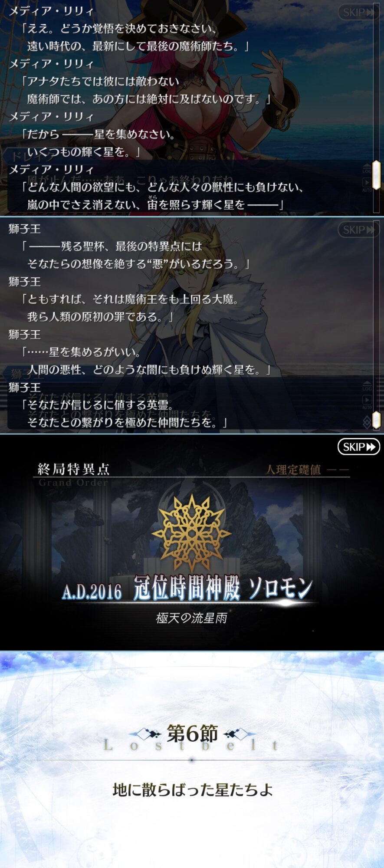Toggle AUTO play in Lion King panel
This screenshot has width=384, height=868.
click(367, 401)
